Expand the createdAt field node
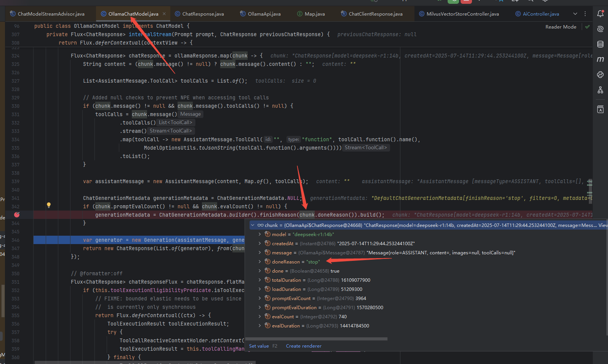 [260, 244]
